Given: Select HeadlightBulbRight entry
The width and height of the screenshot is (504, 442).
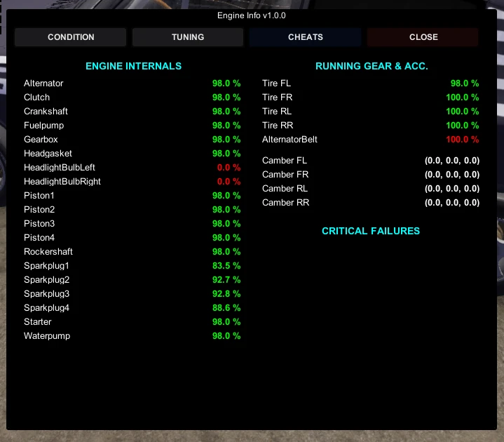Looking at the screenshot, I should click(62, 182).
